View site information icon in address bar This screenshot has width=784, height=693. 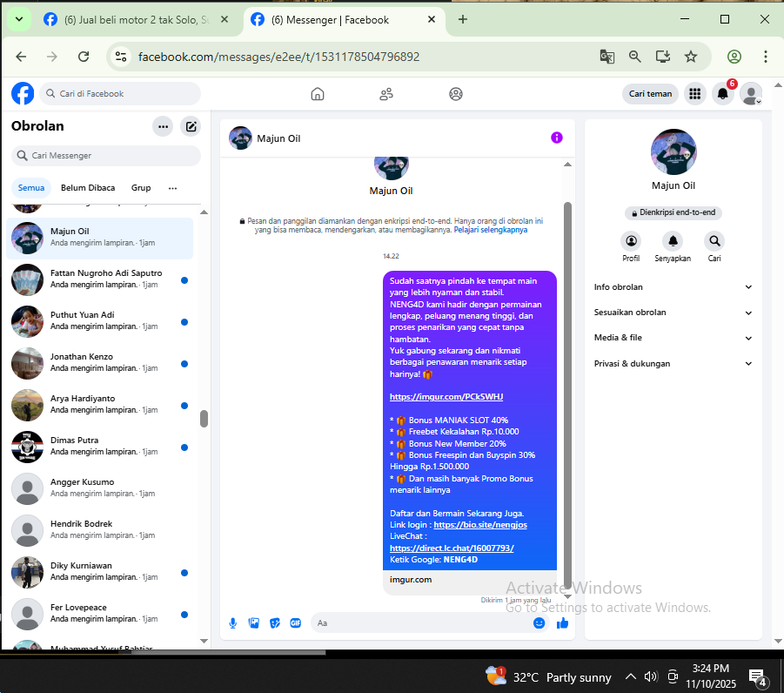pyautogui.click(x=120, y=57)
